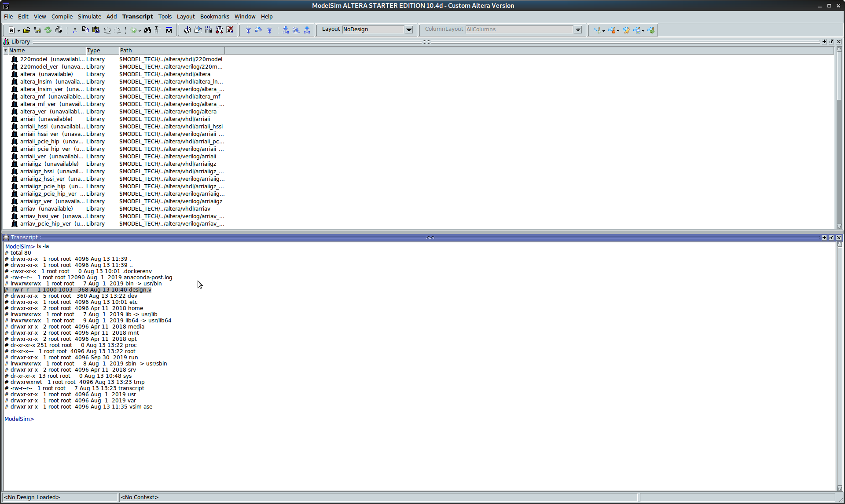
Task: Open the Transcript menu
Action: point(138,17)
